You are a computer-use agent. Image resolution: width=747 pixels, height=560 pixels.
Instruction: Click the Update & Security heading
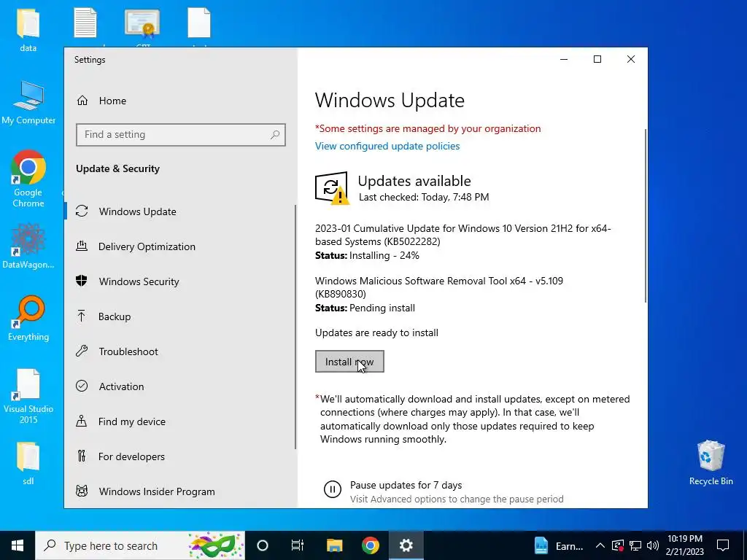coord(117,168)
